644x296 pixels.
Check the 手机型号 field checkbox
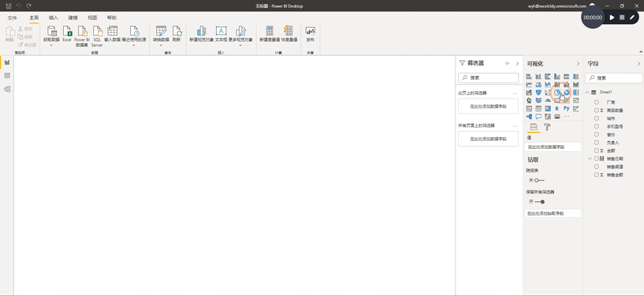coord(597,126)
